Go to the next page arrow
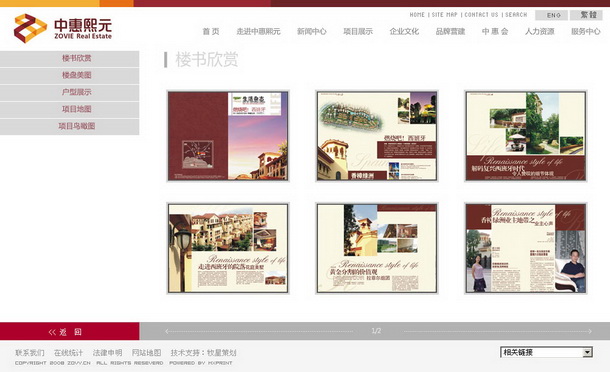This screenshot has width=610, height=372. (590, 332)
